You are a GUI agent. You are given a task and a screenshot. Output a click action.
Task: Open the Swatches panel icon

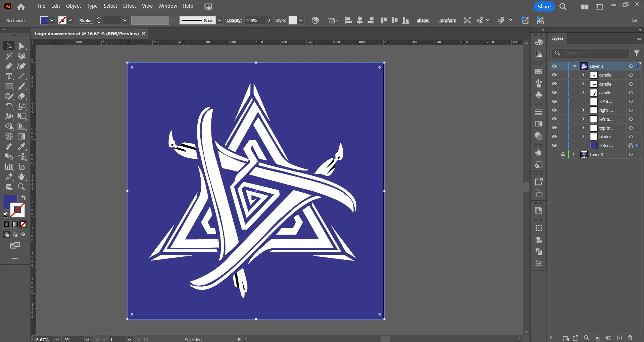[x=539, y=72]
